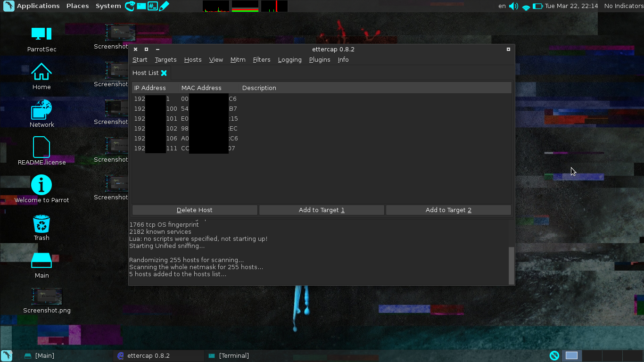The height and width of the screenshot is (362, 644).
Task: Click the pencil editor launcher in top panel
Action: click(164, 6)
